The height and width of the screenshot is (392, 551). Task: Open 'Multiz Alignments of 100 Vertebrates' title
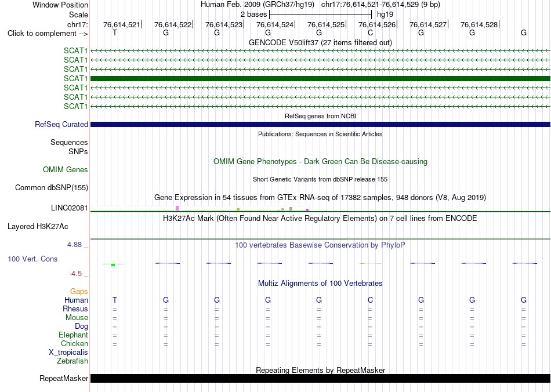(320, 283)
